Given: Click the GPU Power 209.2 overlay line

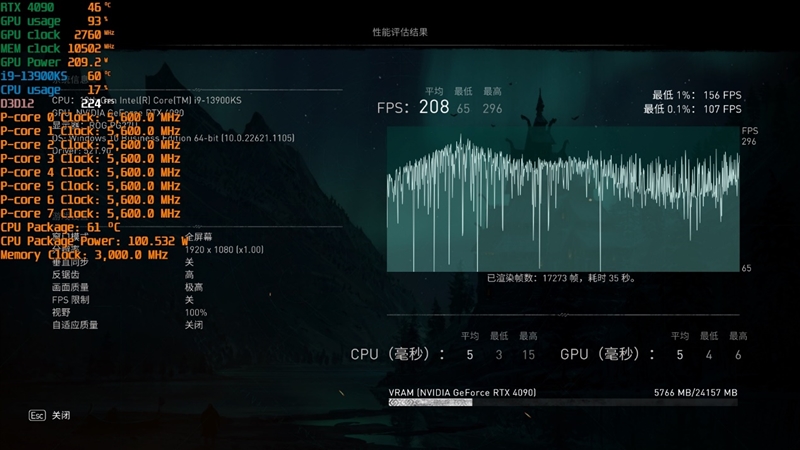Looking at the screenshot, I should (x=55, y=62).
